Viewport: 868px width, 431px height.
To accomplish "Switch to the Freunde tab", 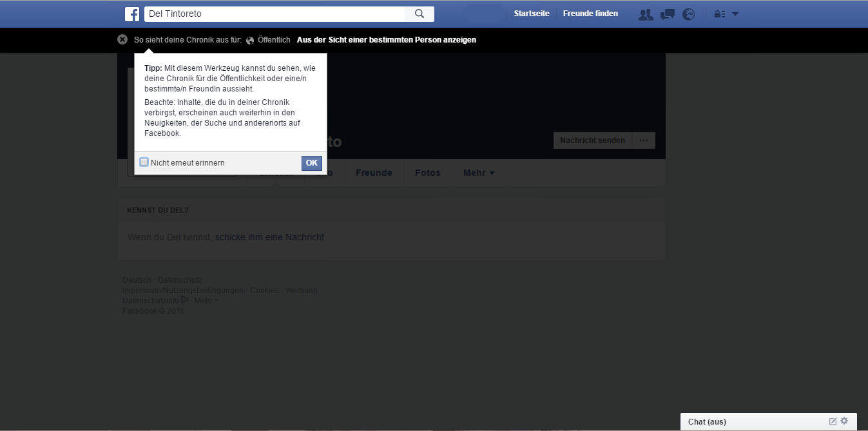I will pyautogui.click(x=374, y=173).
